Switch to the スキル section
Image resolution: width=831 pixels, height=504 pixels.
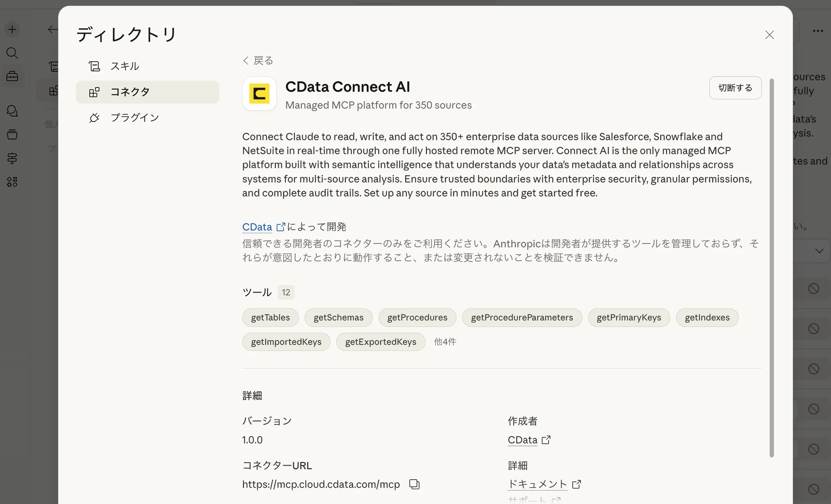coord(125,66)
